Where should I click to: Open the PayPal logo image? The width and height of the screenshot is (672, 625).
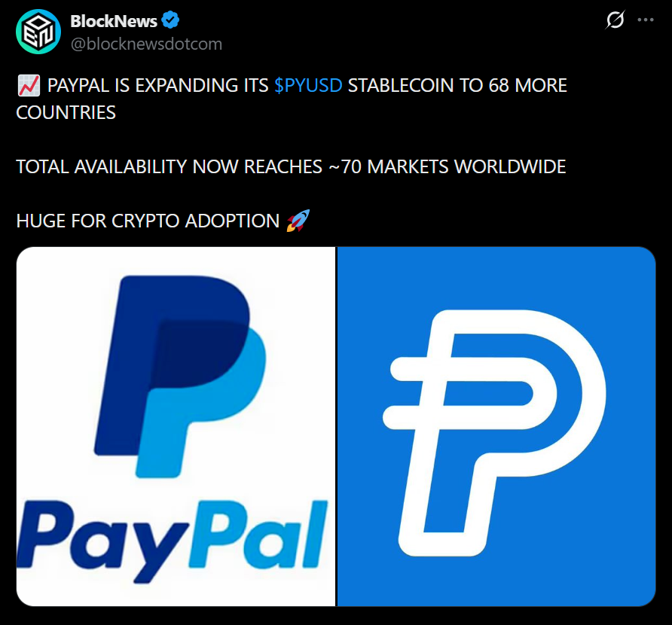tap(176, 426)
